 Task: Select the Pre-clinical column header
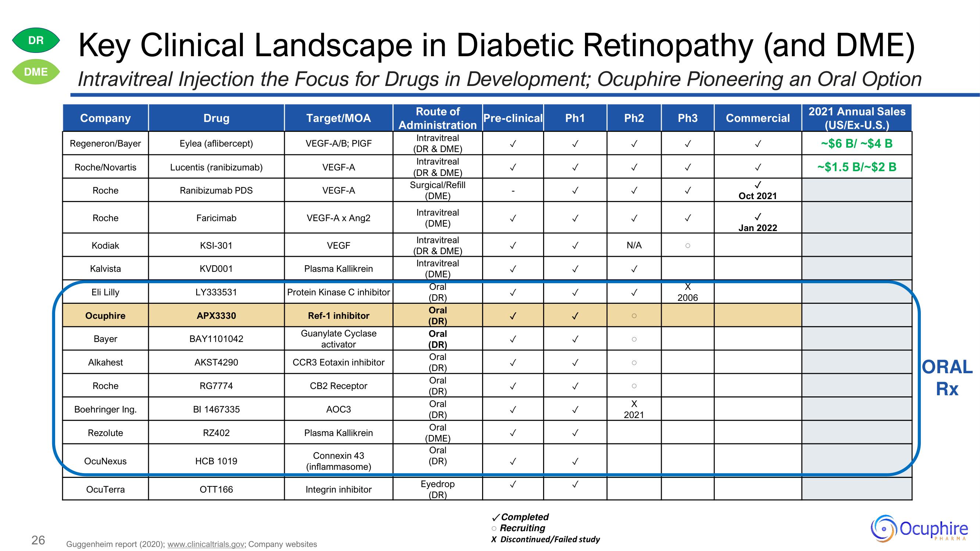coord(513,118)
